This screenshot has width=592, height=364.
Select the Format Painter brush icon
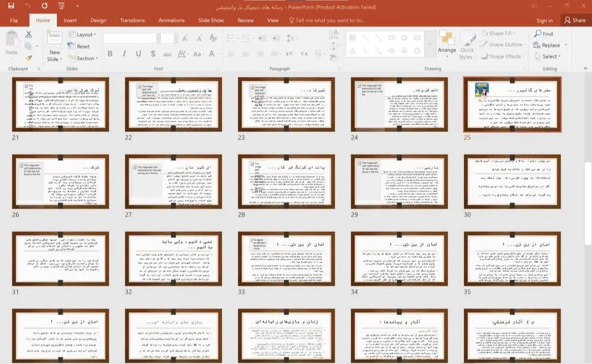pyautogui.click(x=28, y=57)
